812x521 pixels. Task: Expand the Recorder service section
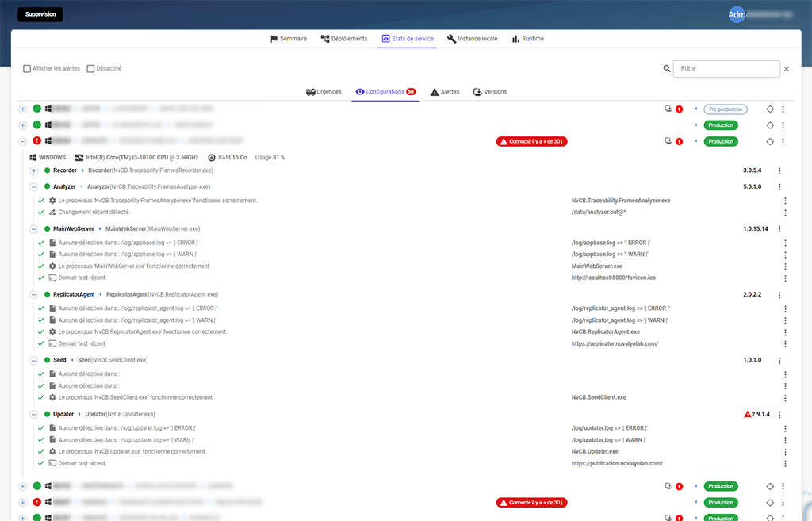point(34,170)
